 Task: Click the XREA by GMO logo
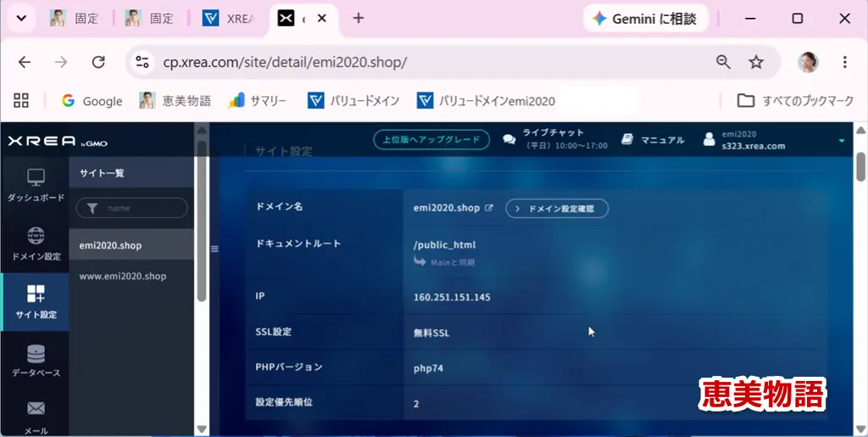(x=58, y=142)
